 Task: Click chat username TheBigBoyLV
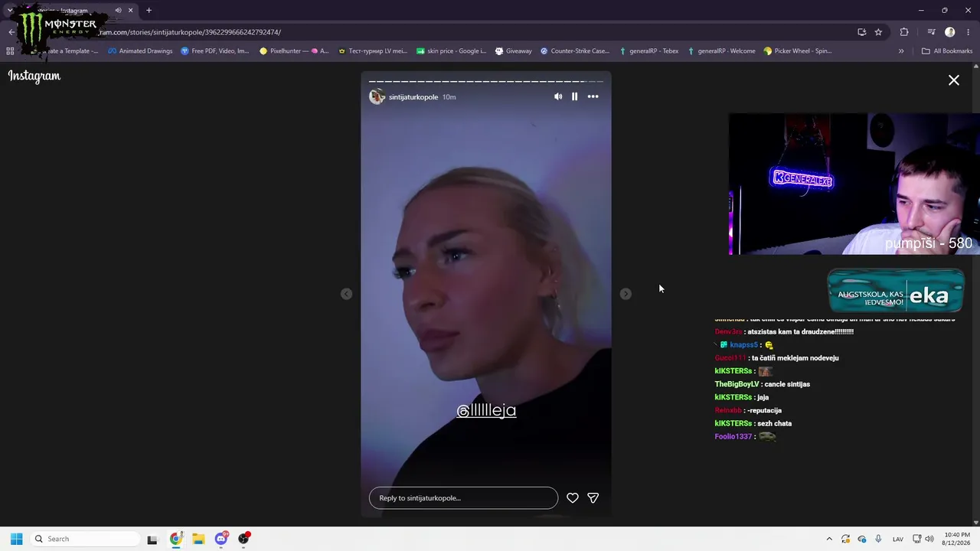tap(737, 384)
